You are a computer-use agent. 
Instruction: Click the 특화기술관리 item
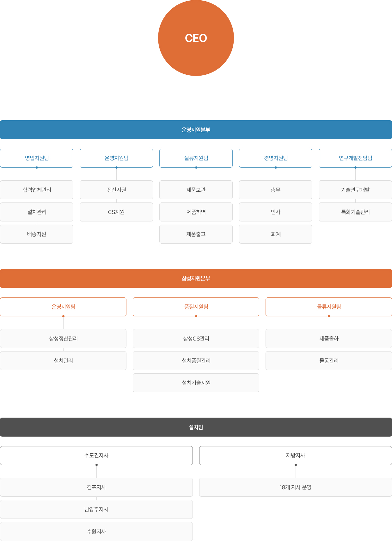pos(355,212)
